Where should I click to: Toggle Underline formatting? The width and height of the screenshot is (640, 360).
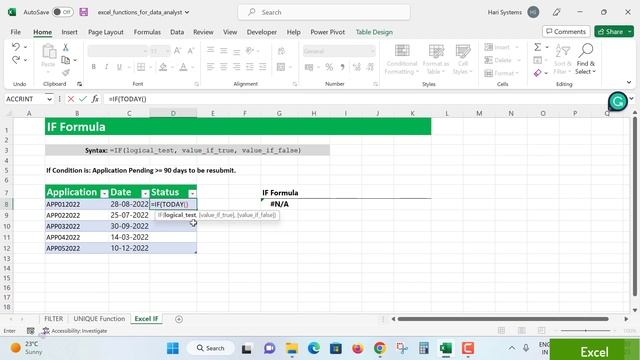119,67
